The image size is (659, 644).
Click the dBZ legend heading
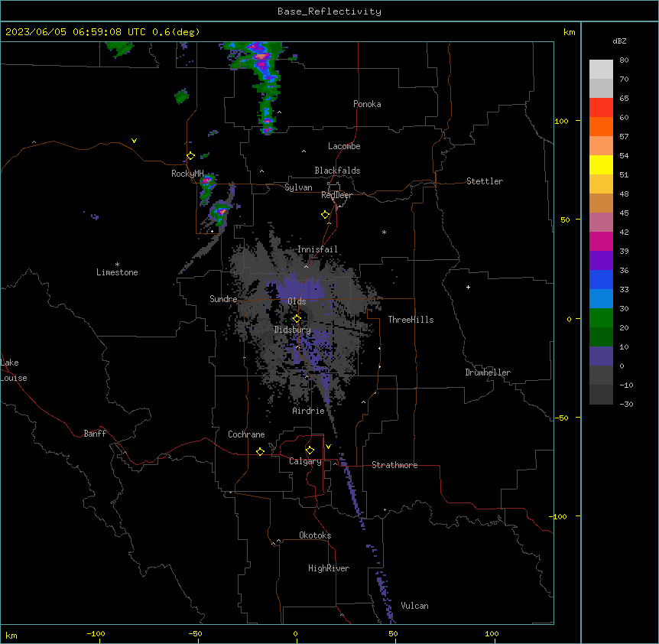[x=619, y=41]
